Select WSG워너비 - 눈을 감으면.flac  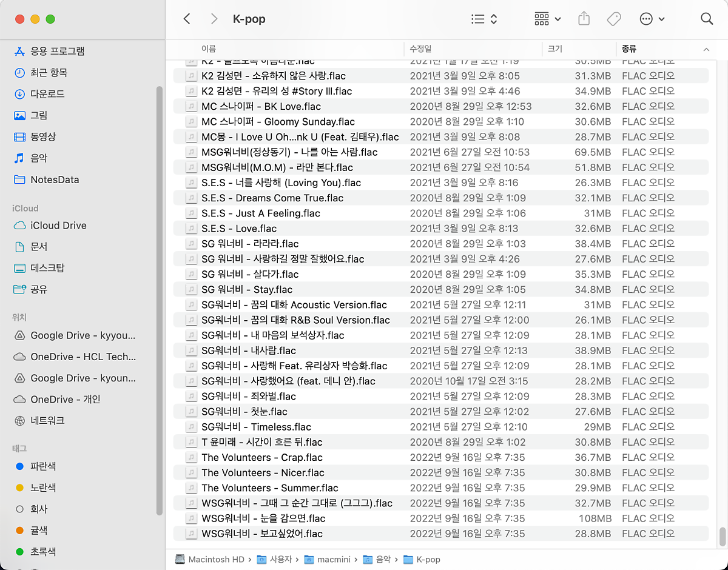tap(440, 518)
